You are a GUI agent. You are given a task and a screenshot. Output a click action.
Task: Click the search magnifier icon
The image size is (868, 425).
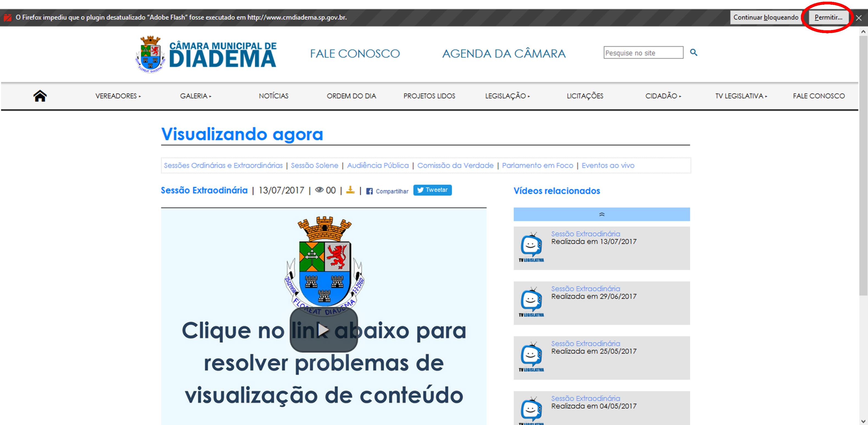pyautogui.click(x=693, y=53)
